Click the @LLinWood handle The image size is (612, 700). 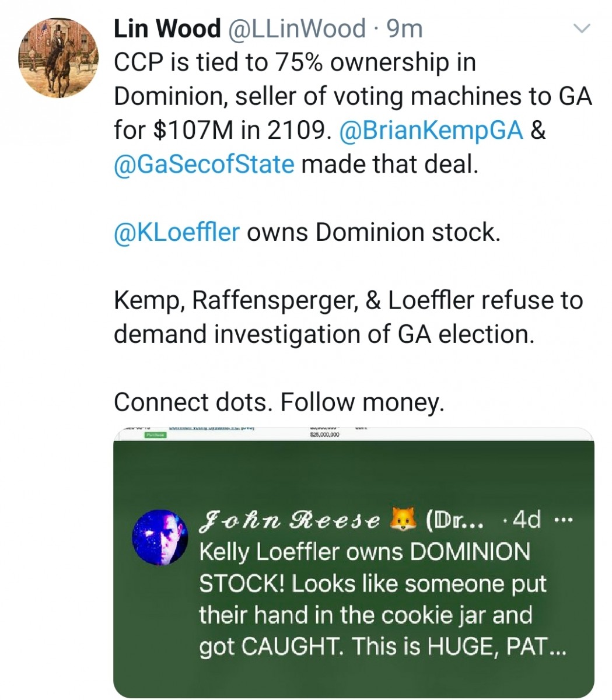(295, 28)
